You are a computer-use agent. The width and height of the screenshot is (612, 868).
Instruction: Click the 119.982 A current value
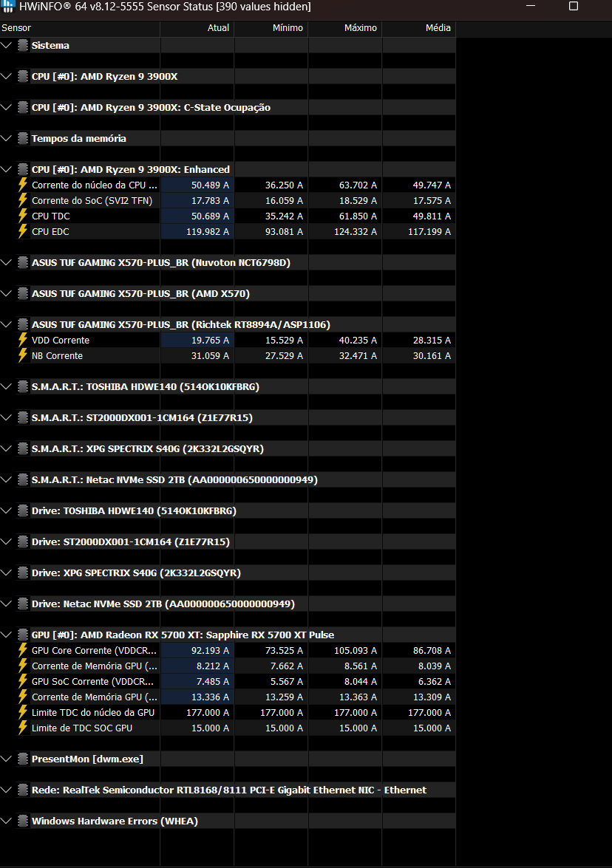tap(208, 231)
